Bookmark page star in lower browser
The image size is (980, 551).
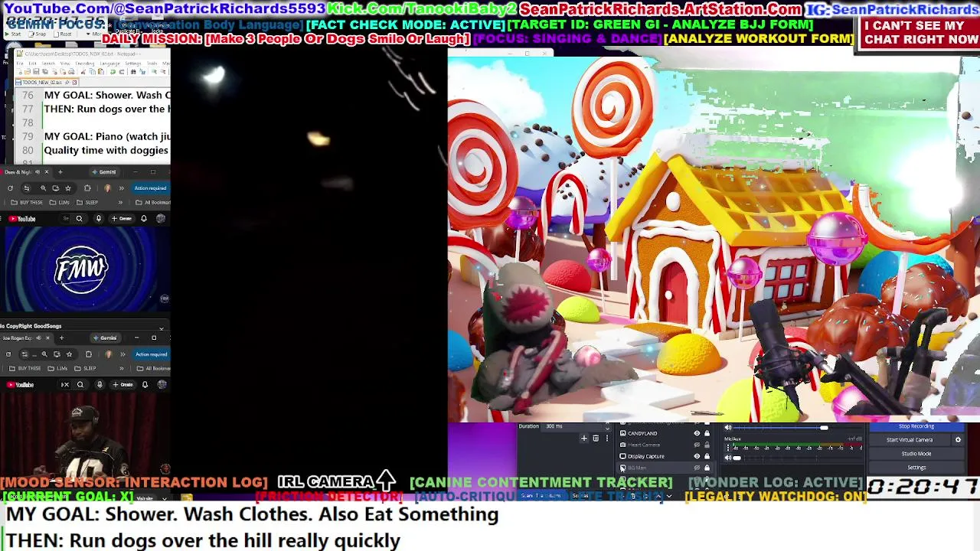pyautogui.click(x=69, y=354)
